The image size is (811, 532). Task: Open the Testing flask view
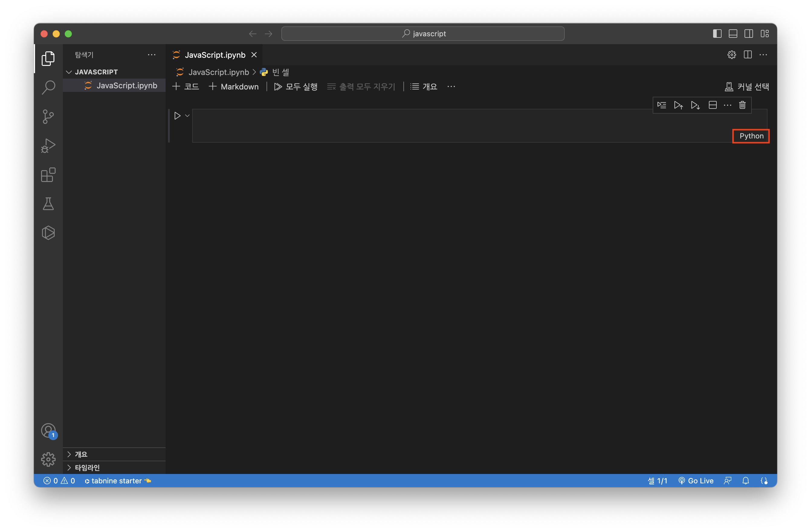48,204
